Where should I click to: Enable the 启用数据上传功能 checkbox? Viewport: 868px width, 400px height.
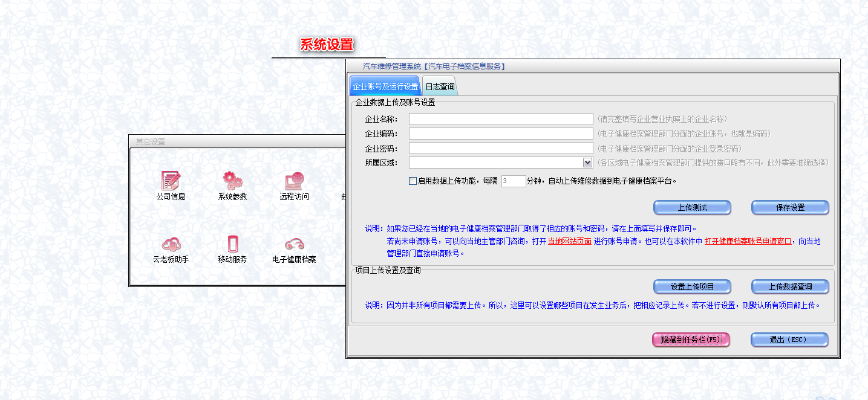pos(413,181)
